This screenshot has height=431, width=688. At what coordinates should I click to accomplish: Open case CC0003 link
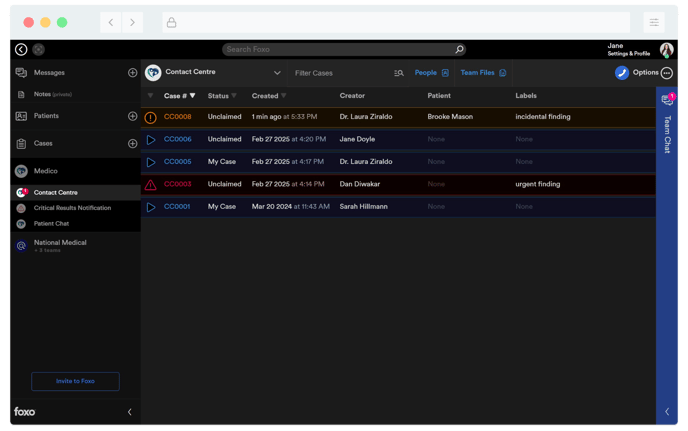coord(178,184)
